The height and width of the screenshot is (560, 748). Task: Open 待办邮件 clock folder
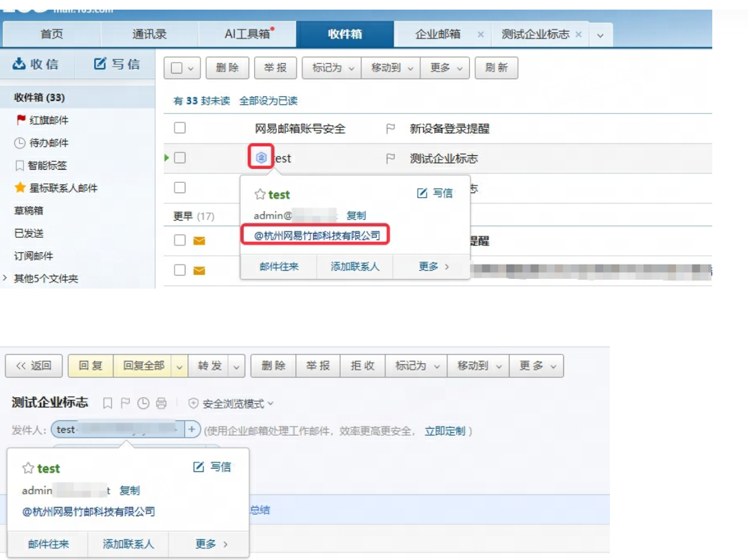pos(41,143)
